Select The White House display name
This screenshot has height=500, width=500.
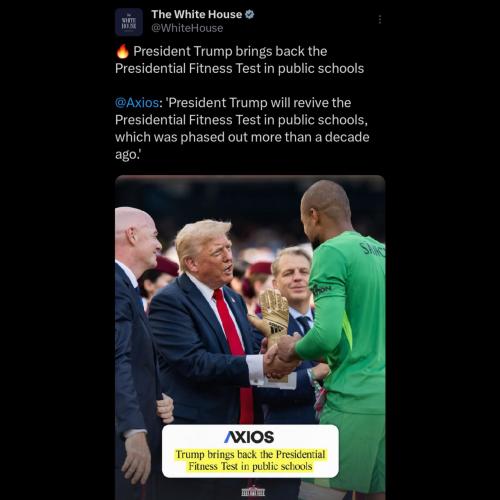[x=197, y=14]
